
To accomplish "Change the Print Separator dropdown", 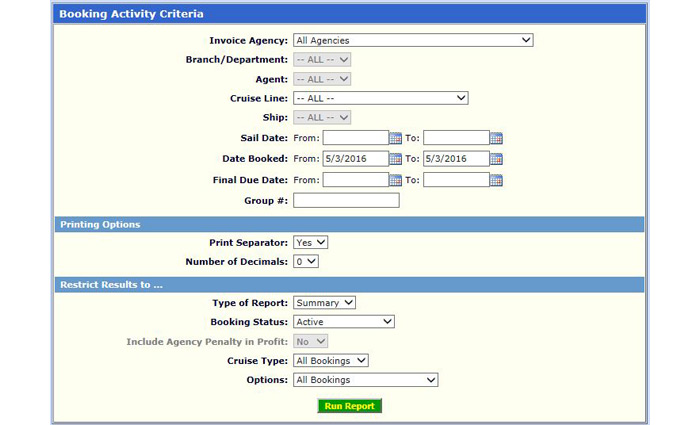I will (x=310, y=242).
